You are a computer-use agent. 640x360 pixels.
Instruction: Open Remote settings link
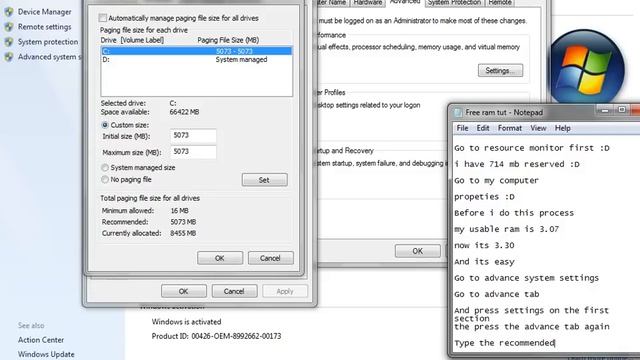(x=44, y=27)
